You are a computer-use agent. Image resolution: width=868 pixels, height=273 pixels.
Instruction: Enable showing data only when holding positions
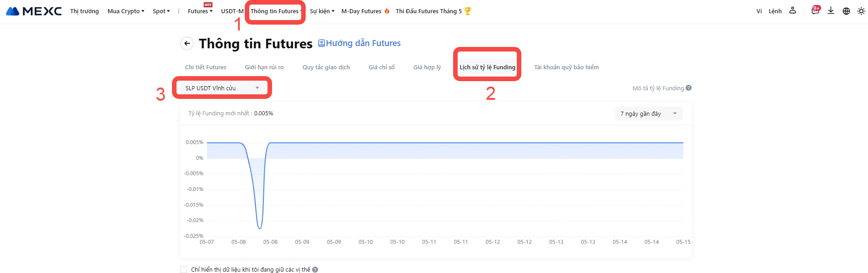[184, 270]
